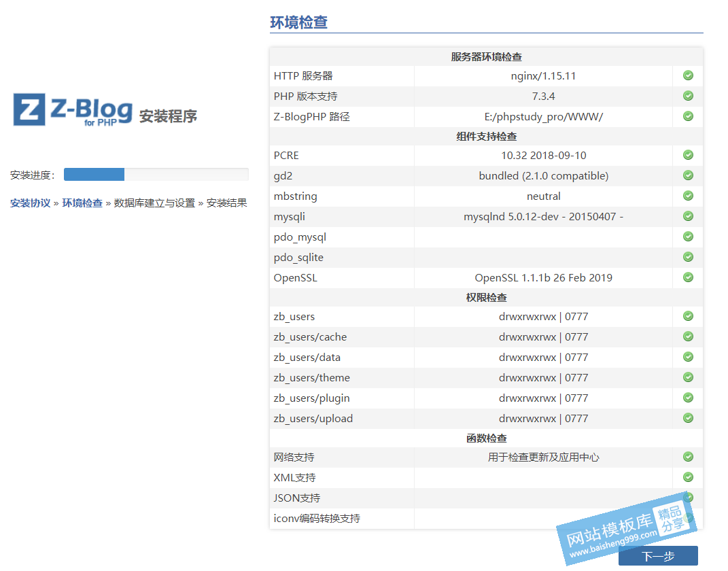Click green check icon for Z-BlogPHP 路径 row

tap(688, 116)
